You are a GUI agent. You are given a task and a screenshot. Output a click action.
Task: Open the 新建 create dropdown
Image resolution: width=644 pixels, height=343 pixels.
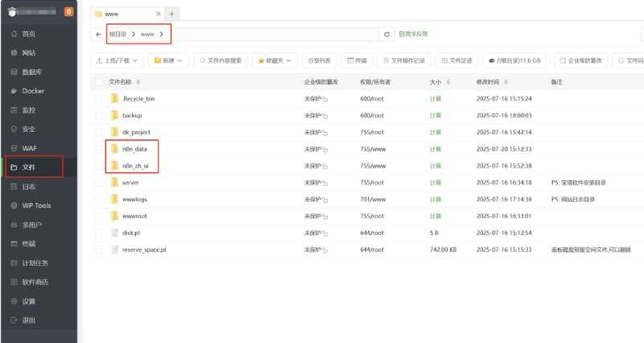click(168, 60)
